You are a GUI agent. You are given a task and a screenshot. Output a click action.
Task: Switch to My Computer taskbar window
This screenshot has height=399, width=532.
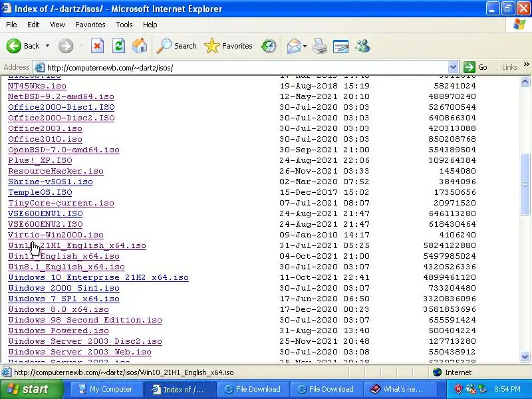tap(106, 389)
